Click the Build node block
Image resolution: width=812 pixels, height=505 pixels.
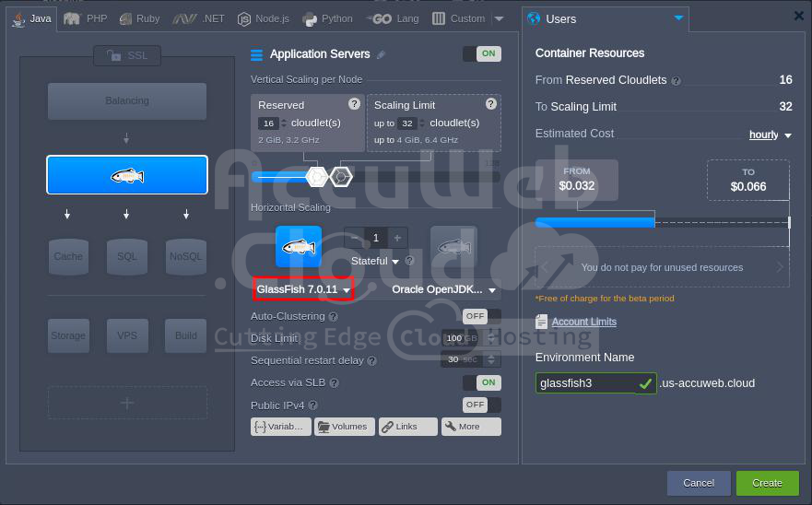click(x=186, y=336)
